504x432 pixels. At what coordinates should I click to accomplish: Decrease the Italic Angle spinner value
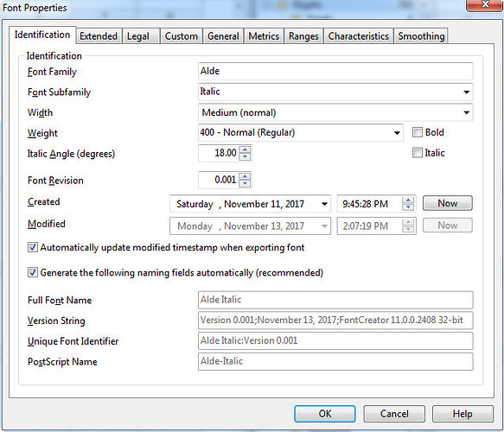(245, 156)
